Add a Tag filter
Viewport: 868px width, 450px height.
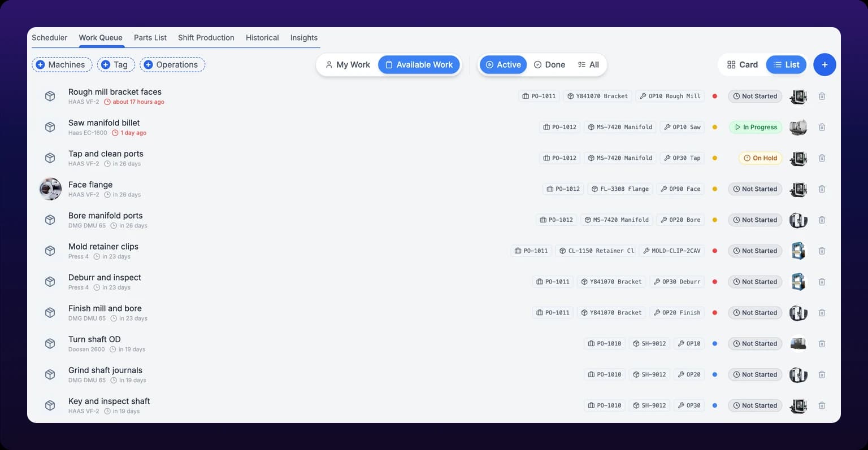[116, 65]
